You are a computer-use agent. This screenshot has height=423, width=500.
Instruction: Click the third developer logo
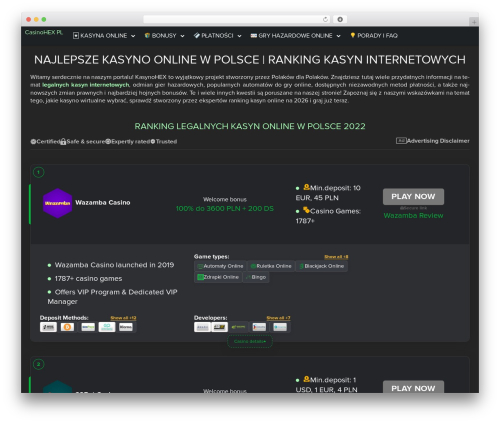(x=238, y=327)
